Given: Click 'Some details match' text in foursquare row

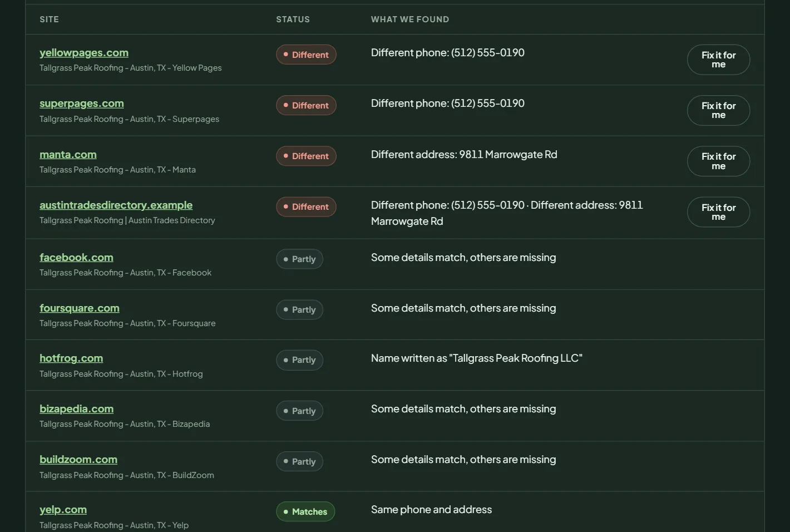Looking at the screenshot, I should (x=463, y=308).
